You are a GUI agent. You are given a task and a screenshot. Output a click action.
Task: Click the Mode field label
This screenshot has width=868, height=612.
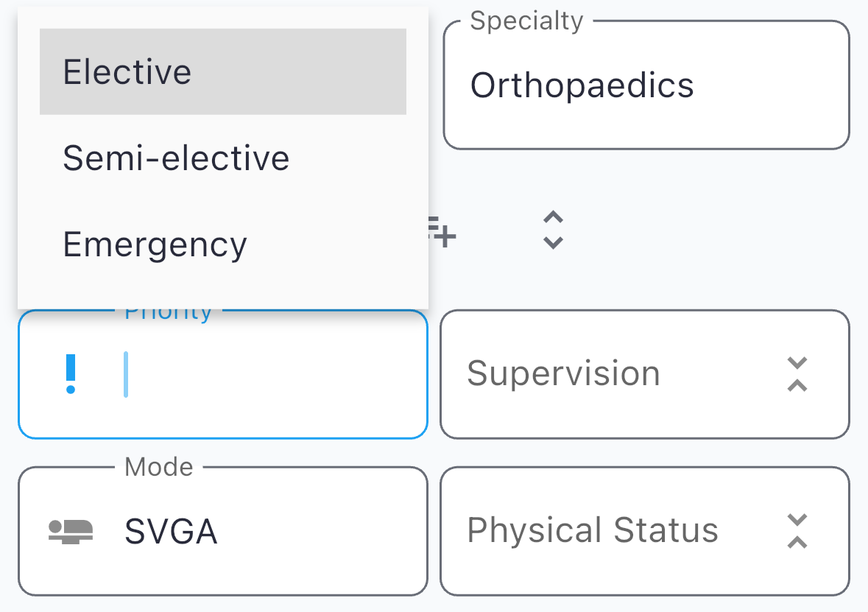[159, 467]
